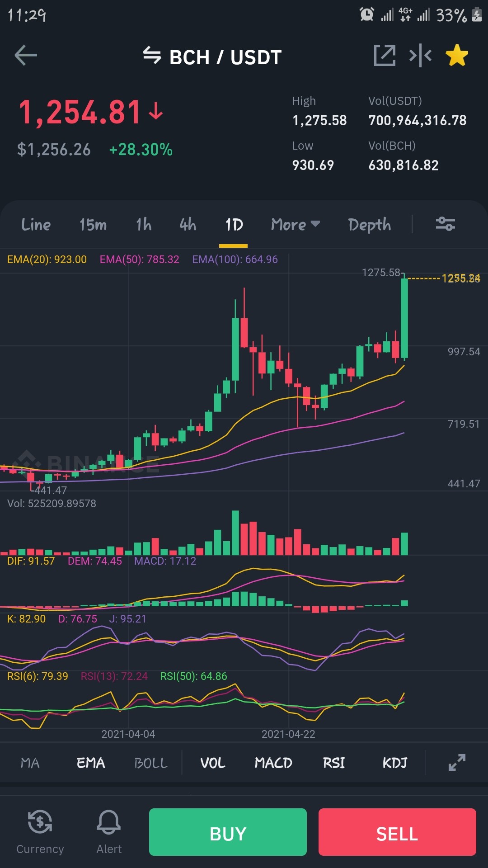Image resolution: width=488 pixels, height=868 pixels.
Task: Toggle the EMA indicator off
Action: point(91,763)
